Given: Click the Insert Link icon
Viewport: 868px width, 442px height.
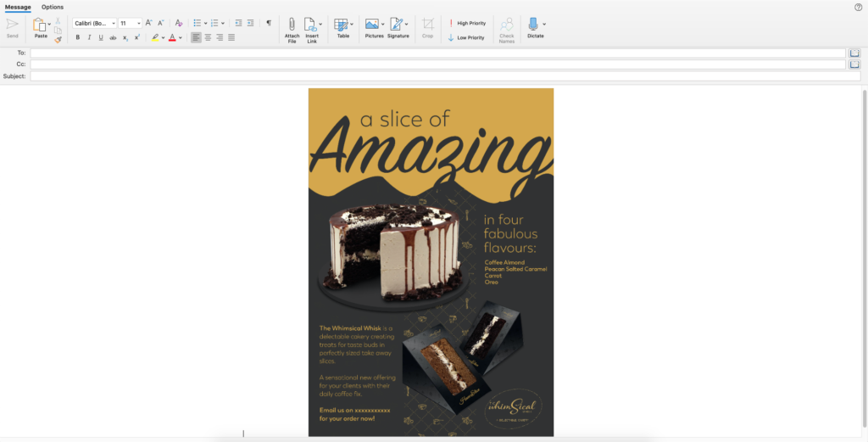Looking at the screenshot, I should [310, 25].
